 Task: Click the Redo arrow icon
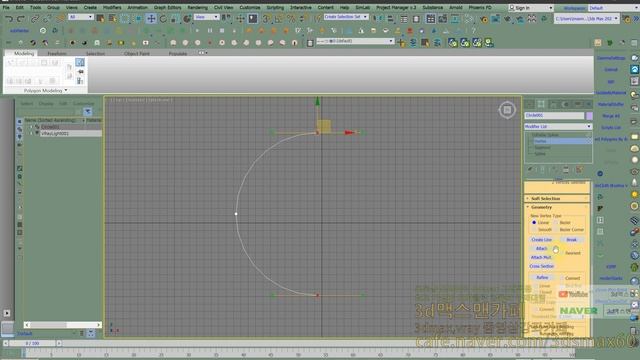(21, 18)
